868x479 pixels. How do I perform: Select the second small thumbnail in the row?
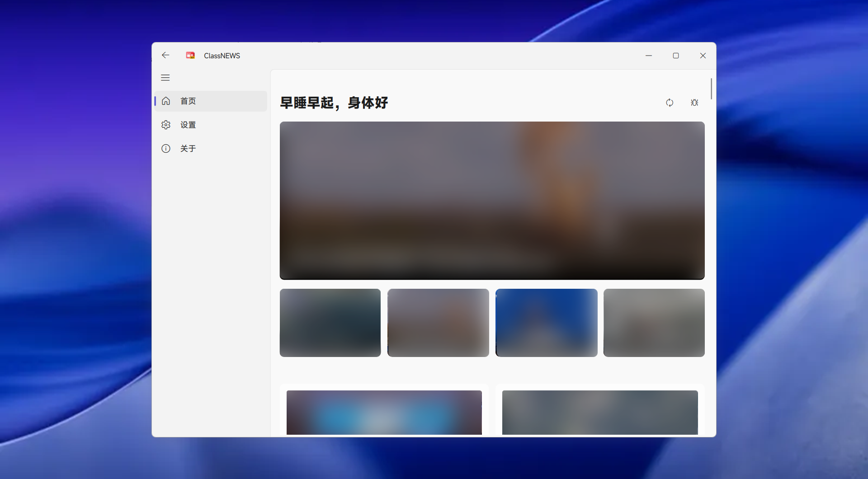point(438,322)
